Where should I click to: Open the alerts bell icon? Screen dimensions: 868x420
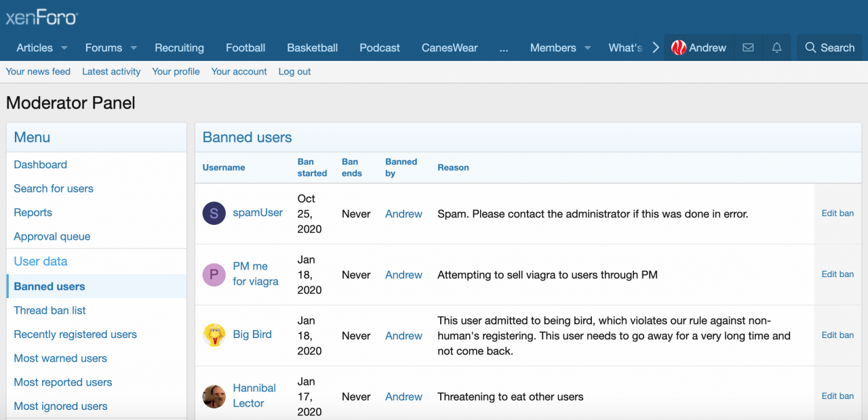[776, 47]
